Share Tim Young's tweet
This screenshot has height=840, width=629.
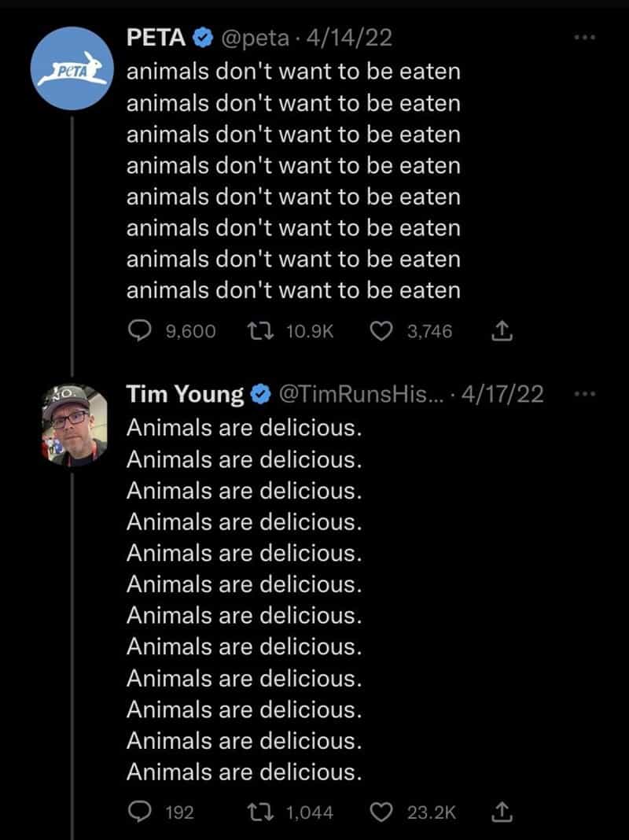pos(501,812)
